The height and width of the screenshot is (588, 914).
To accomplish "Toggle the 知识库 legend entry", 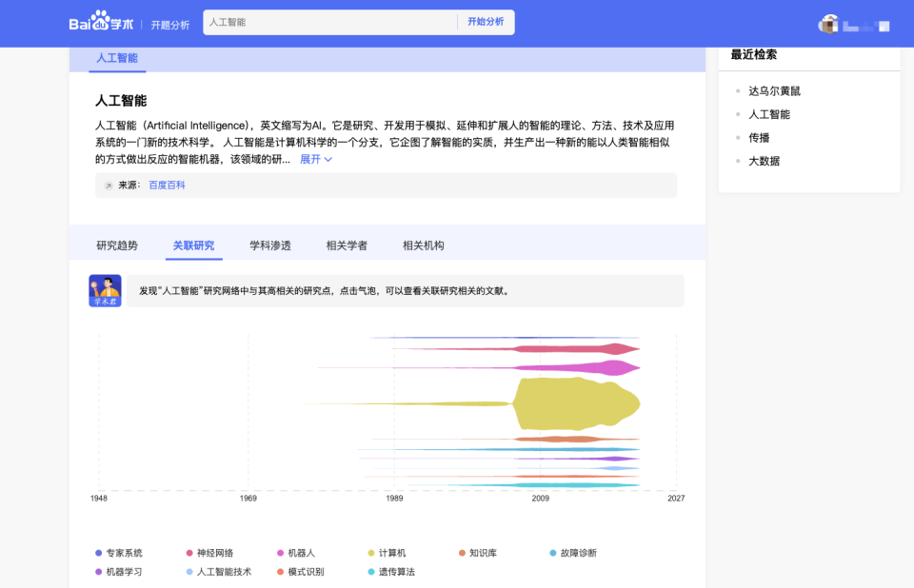I will tap(478, 553).
